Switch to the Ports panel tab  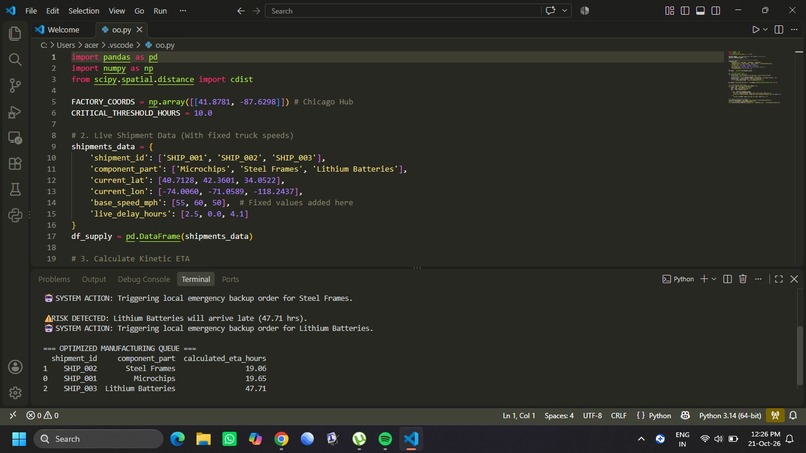(230, 279)
